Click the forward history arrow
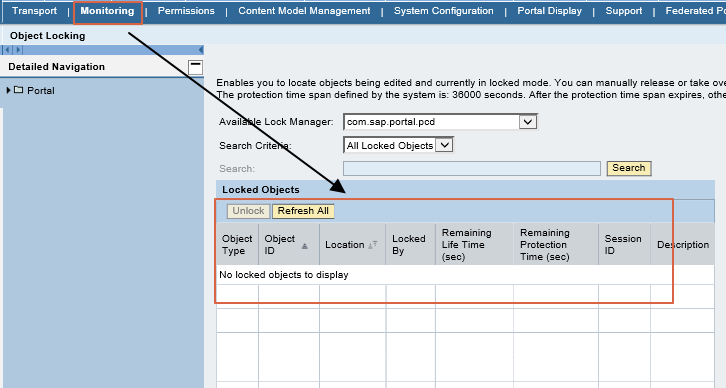This screenshot has height=388, width=726. [18, 50]
